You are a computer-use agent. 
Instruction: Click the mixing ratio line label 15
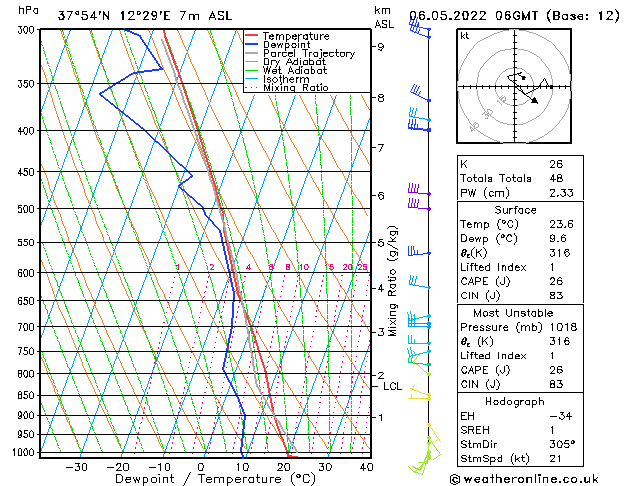pos(329,267)
